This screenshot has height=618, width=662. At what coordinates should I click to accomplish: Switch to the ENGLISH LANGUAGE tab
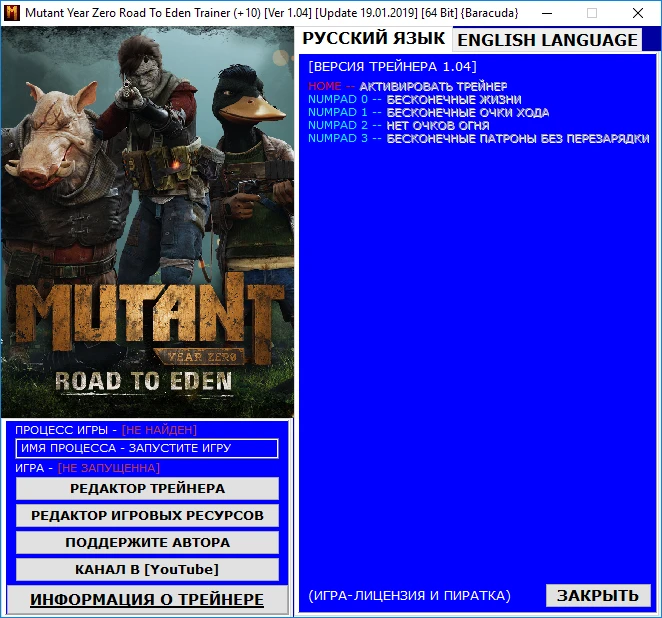[547, 40]
